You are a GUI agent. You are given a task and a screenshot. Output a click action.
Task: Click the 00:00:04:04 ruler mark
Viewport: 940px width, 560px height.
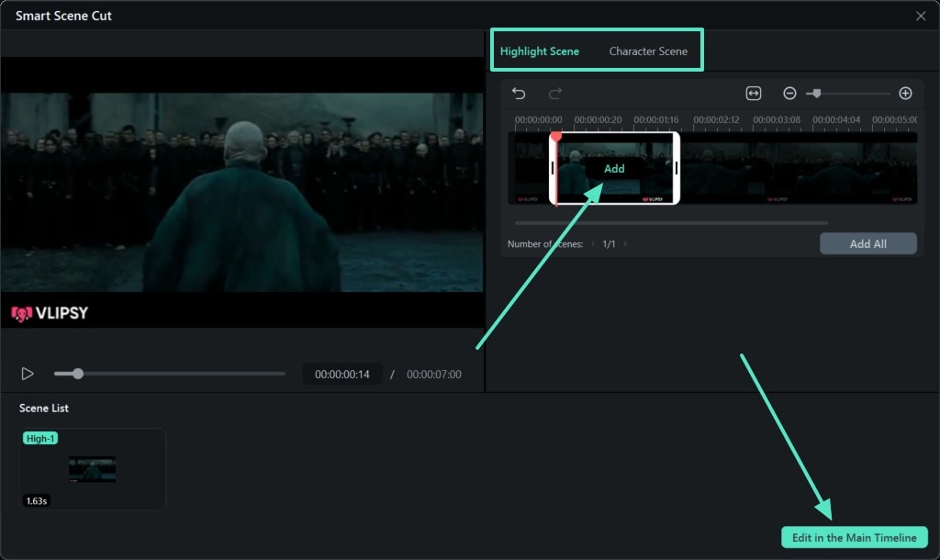coord(835,120)
